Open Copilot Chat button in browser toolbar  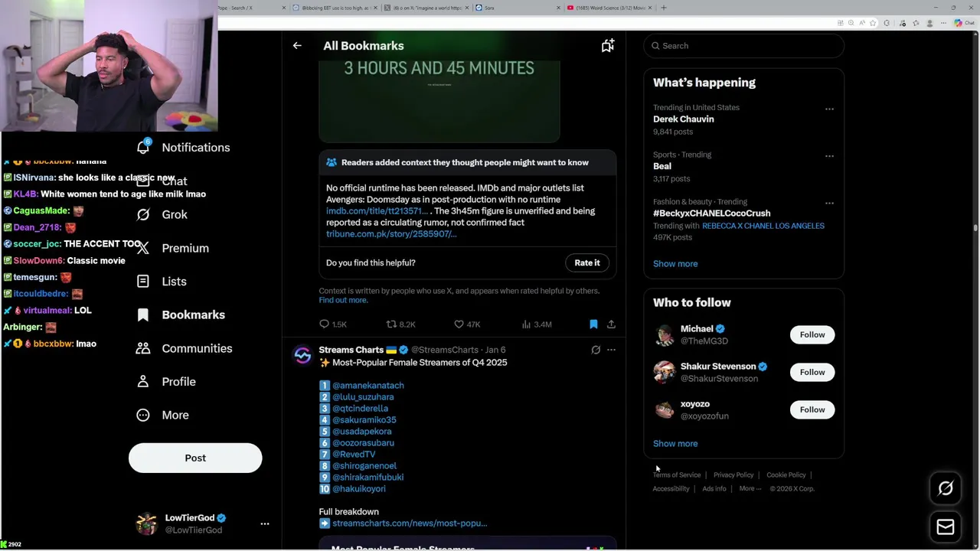click(964, 23)
